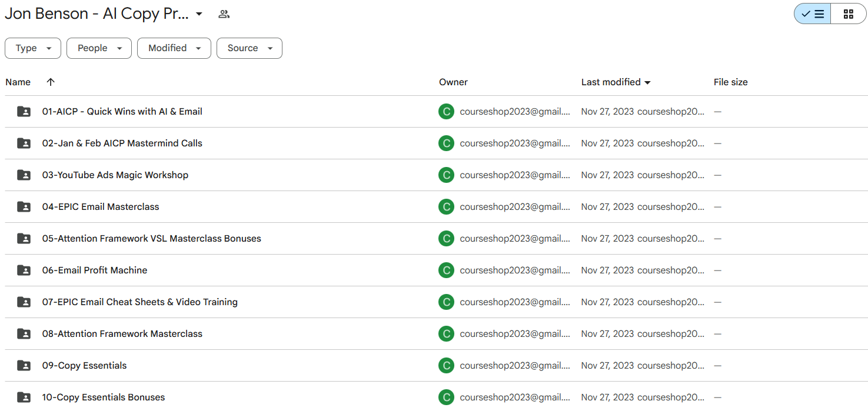The image size is (868, 411).
Task: Switch to list layout view
Action: [x=813, y=14]
